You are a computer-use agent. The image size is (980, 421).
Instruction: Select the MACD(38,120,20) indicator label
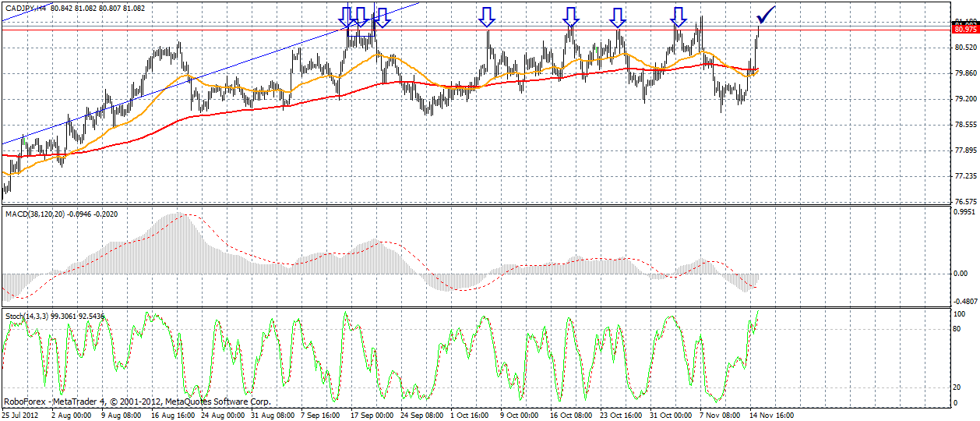click(35, 213)
